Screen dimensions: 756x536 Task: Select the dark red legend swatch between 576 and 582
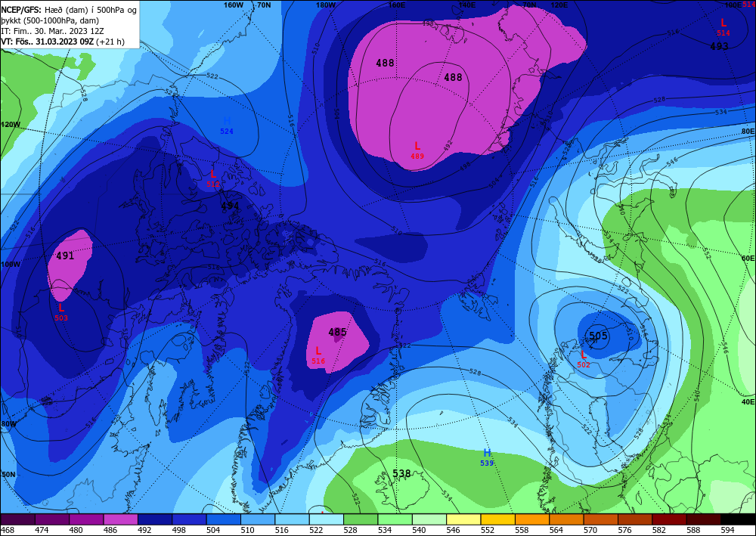pos(669,519)
